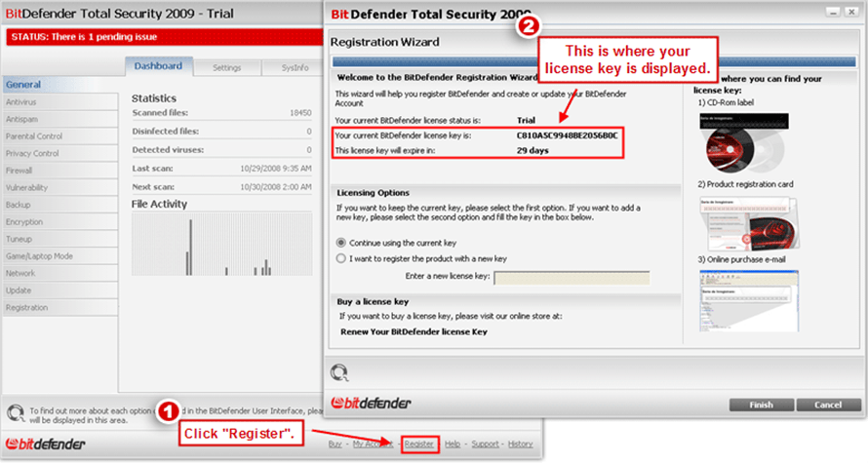
Task: Click the 'Disinfected files:' row label
Action: (x=166, y=132)
